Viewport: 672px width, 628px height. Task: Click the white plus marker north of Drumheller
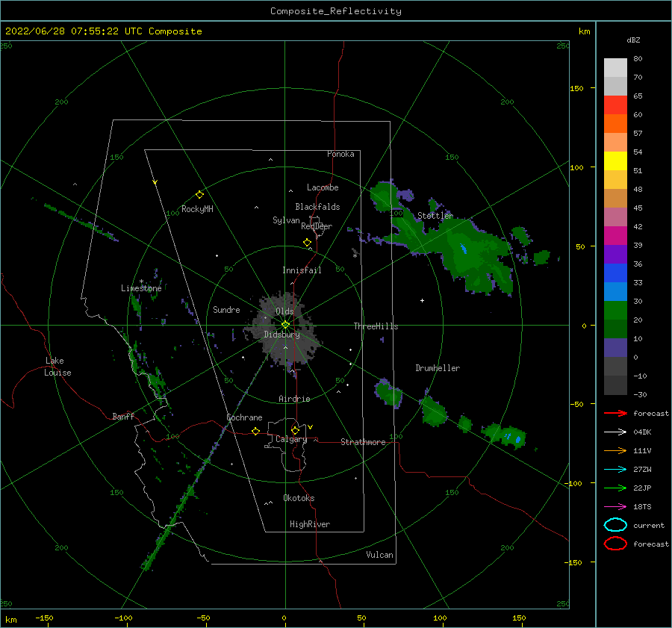click(x=422, y=300)
